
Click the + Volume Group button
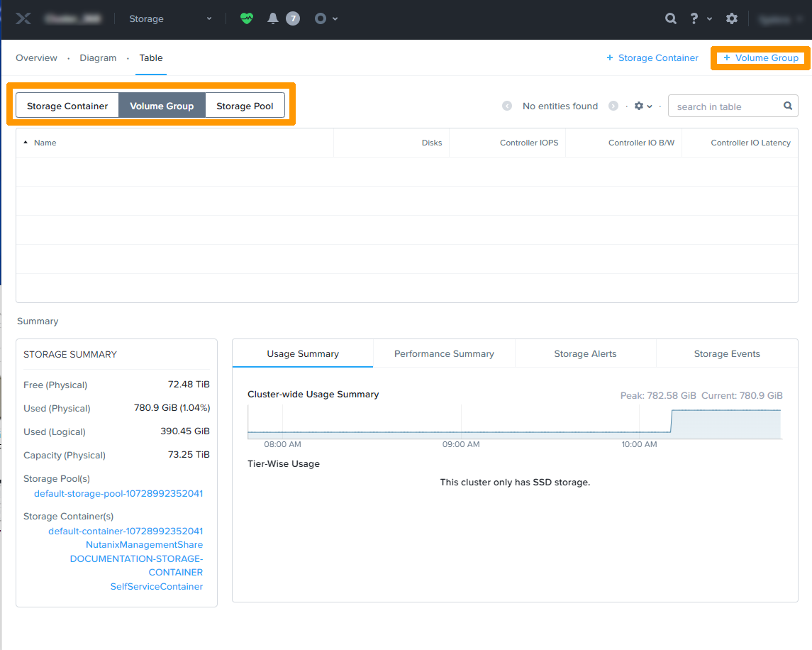(760, 58)
